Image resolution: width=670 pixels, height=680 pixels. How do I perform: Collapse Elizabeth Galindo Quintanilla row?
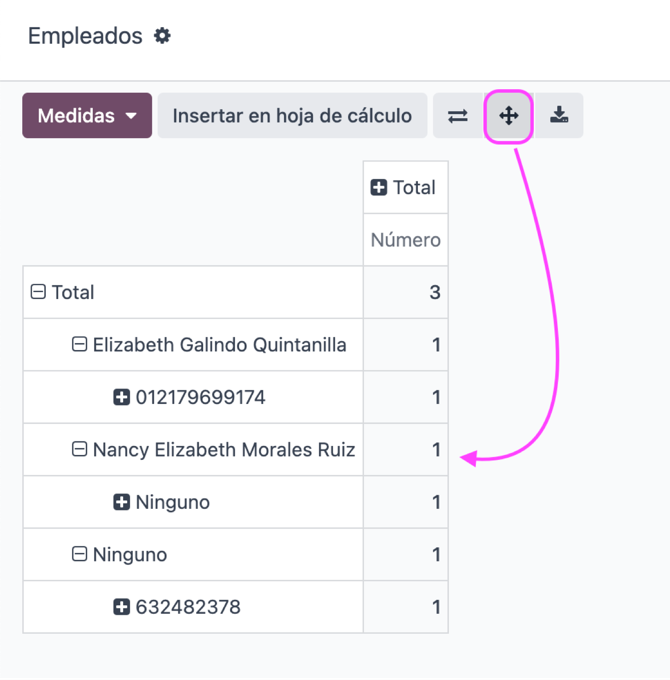pyautogui.click(x=79, y=345)
